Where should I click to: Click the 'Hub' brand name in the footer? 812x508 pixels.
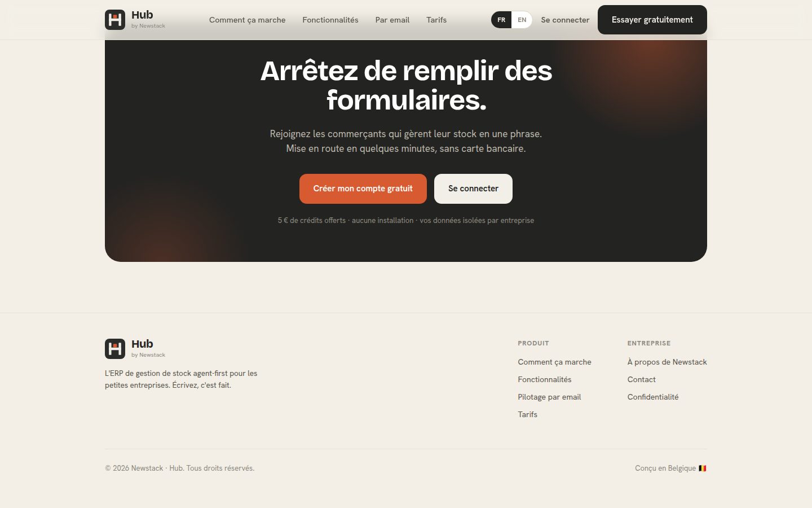142,344
